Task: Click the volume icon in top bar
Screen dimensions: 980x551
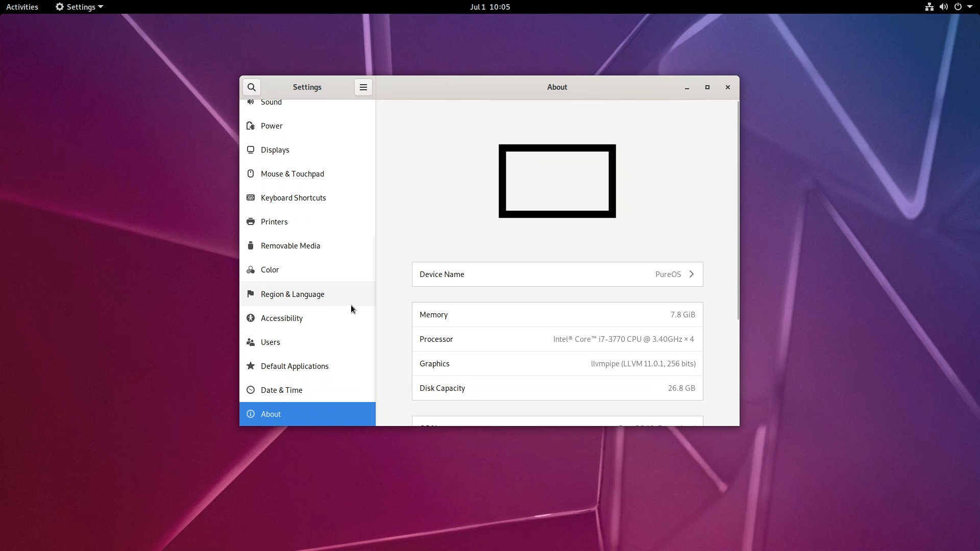Action: coord(943,7)
